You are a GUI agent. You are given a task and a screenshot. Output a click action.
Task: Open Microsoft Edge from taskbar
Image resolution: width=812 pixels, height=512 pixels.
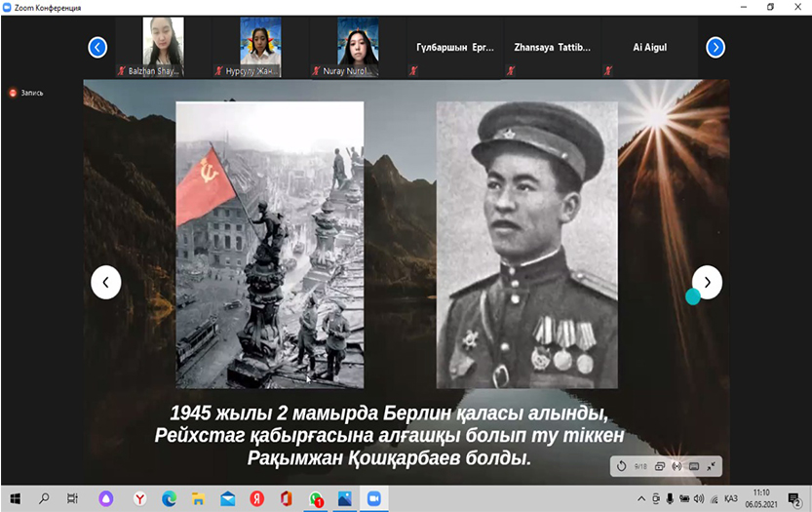tap(169, 498)
